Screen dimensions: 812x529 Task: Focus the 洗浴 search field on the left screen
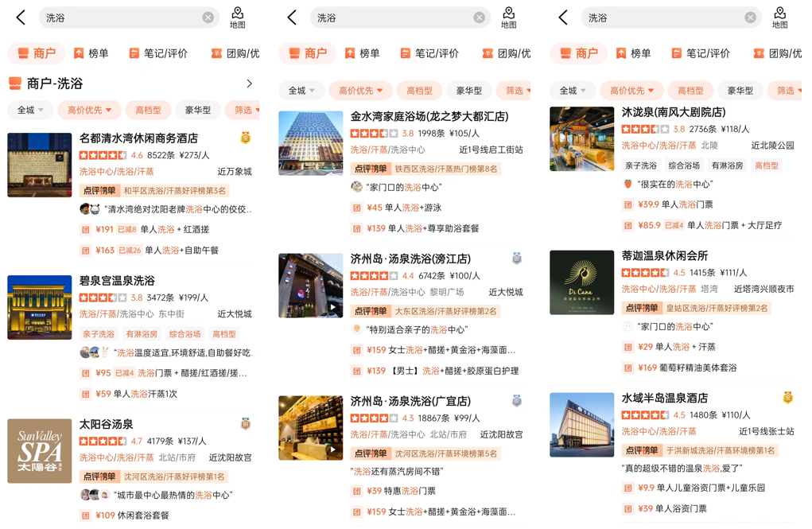128,18
